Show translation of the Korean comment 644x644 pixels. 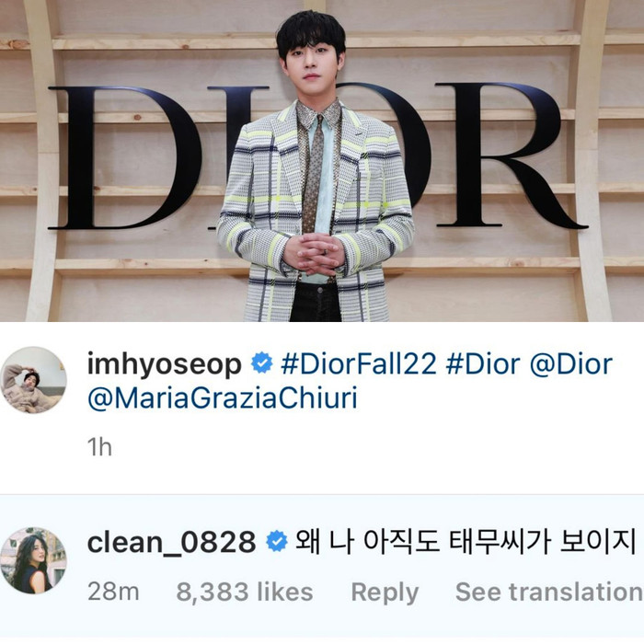(x=549, y=592)
